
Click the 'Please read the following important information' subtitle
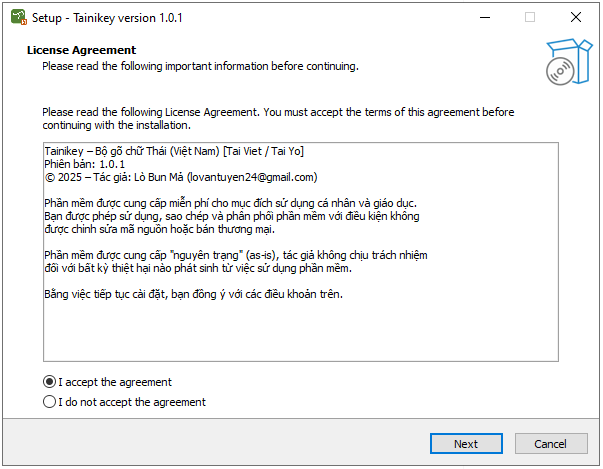click(199, 66)
